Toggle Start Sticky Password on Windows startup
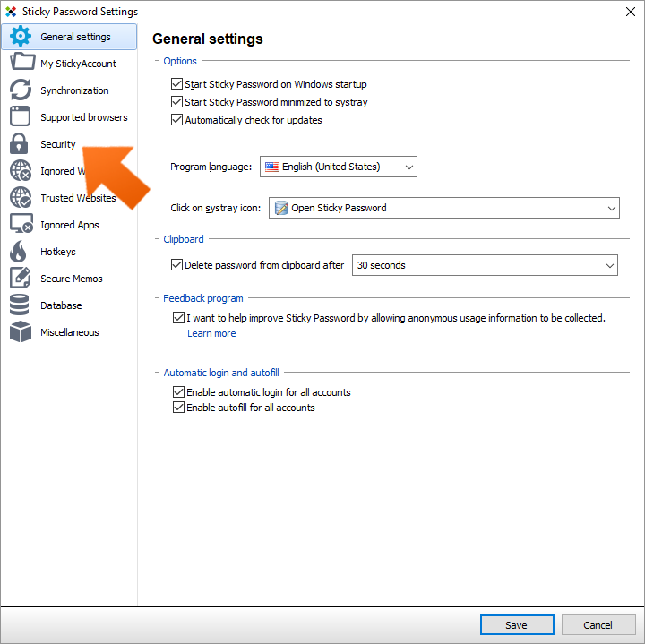 point(176,84)
